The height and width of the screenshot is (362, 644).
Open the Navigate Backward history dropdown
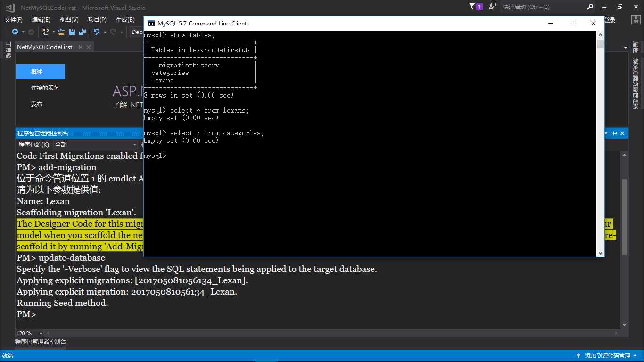[22, 32]
